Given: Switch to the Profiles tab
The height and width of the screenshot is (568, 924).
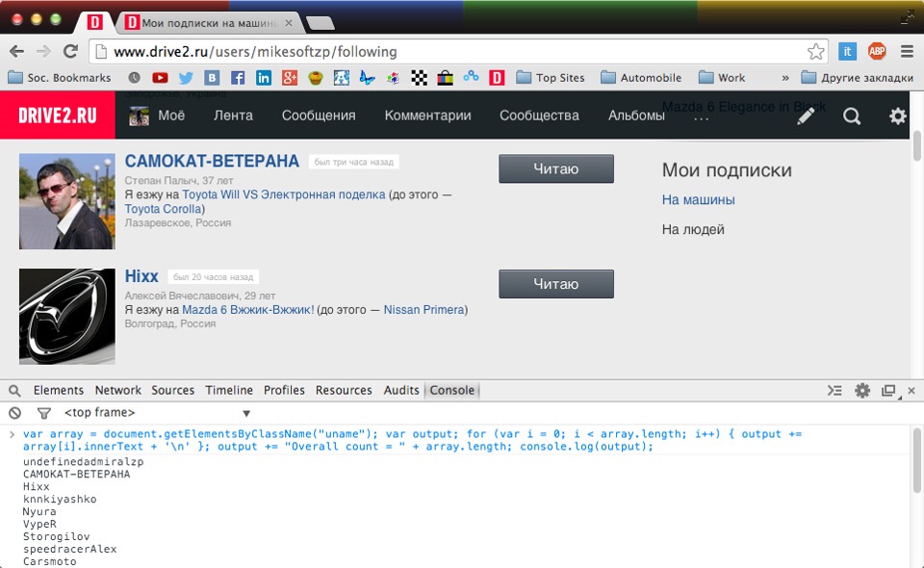Looking at the screenshot, I should pyautogui.click(x=284, y=390).
